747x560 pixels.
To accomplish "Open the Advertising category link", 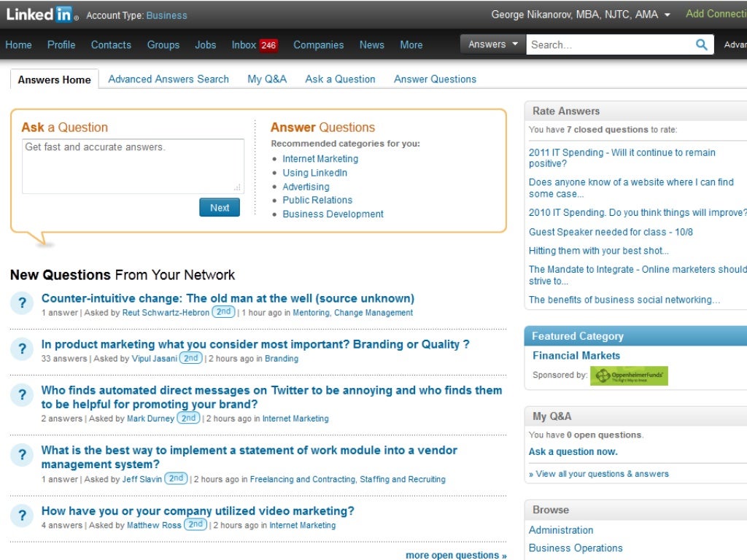I will click(306, 187).
